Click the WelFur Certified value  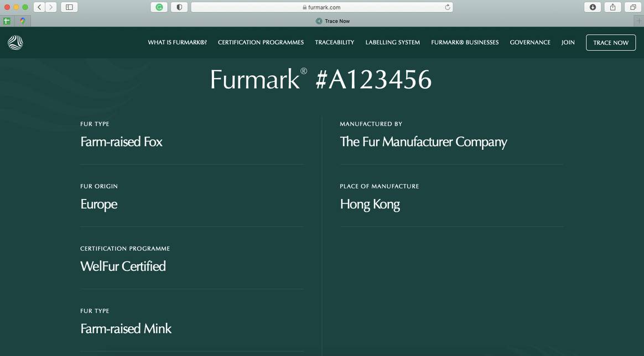coord(123,266)
